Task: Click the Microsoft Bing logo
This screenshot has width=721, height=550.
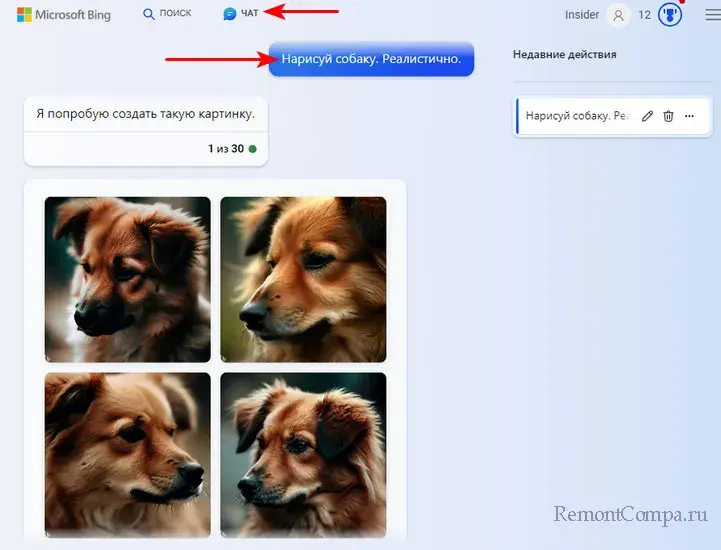Action: point(64,15)
